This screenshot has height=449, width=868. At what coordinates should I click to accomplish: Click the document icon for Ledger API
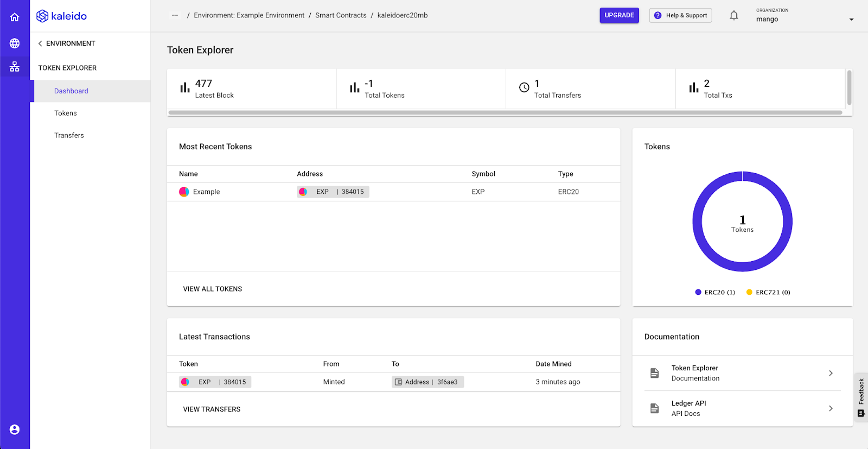click(x=655, y=408)
